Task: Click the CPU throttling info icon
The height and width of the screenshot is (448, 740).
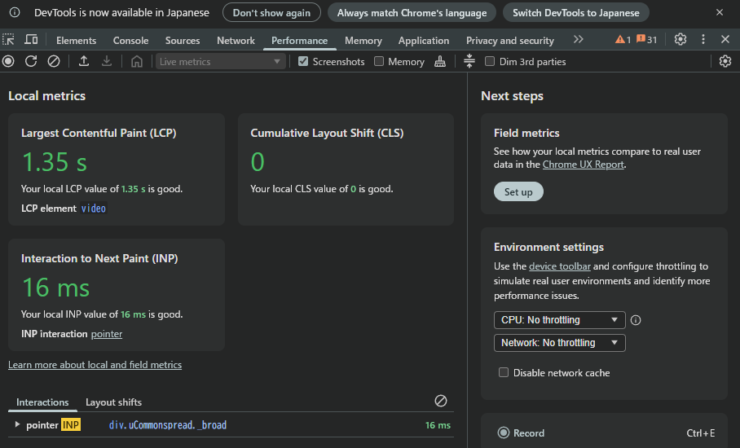Action: point(636,320)
